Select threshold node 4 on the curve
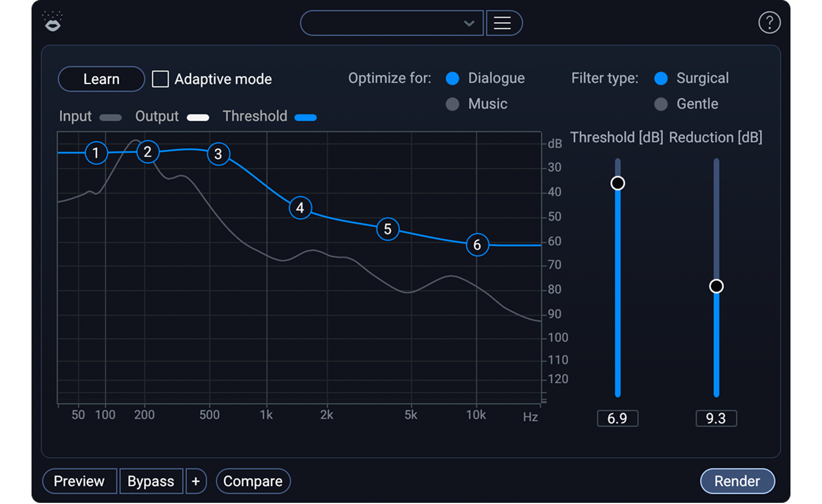 pyautogui.click(x=300, y=208)
